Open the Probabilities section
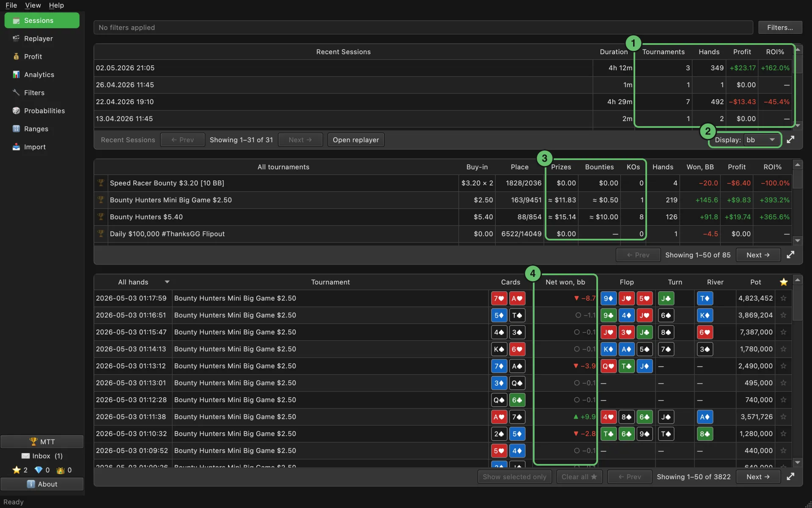 (x=42, y=111)
